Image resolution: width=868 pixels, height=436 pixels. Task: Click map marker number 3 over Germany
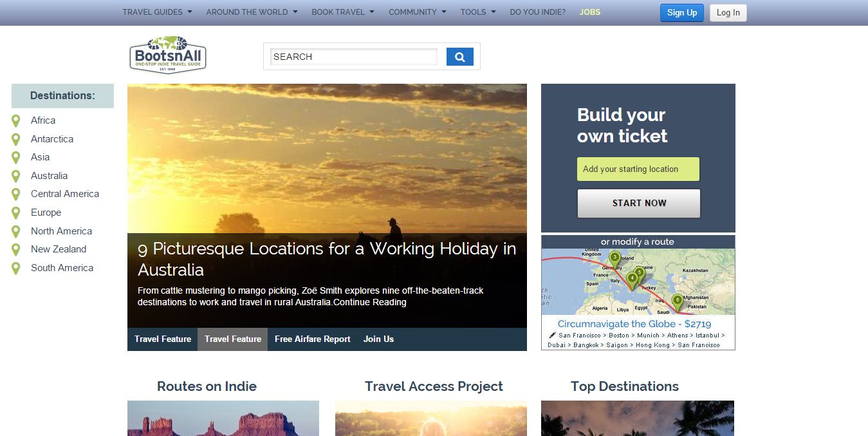pos(614,259)
